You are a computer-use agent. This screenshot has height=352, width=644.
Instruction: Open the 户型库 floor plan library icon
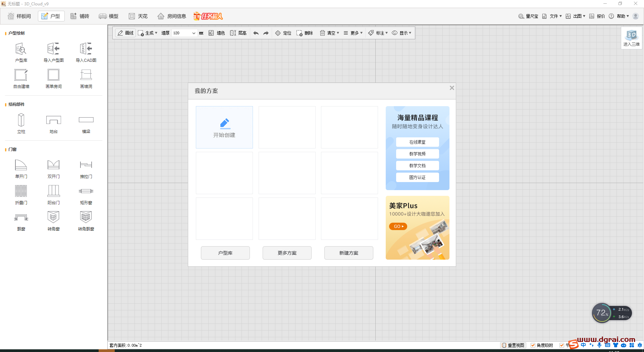pos(21,52)
